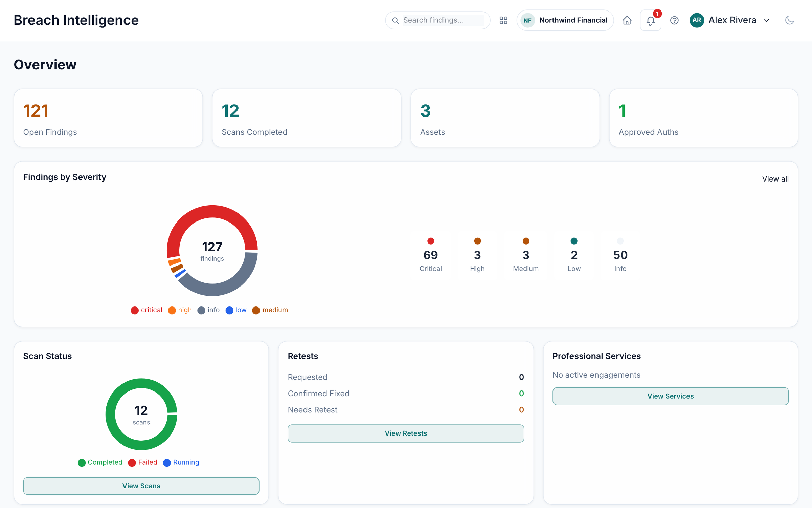
Task: Open the help question mark icon
Action: pos(674,20)
